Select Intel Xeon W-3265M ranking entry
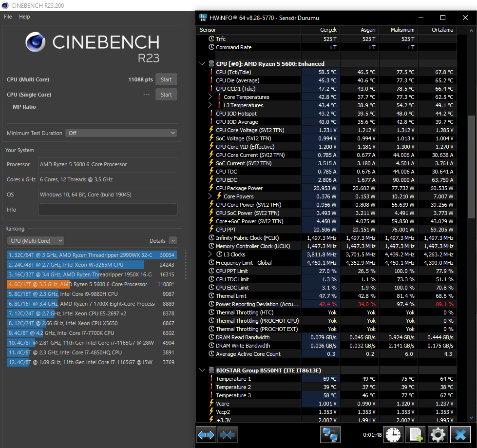 click(x=92, y=265)
